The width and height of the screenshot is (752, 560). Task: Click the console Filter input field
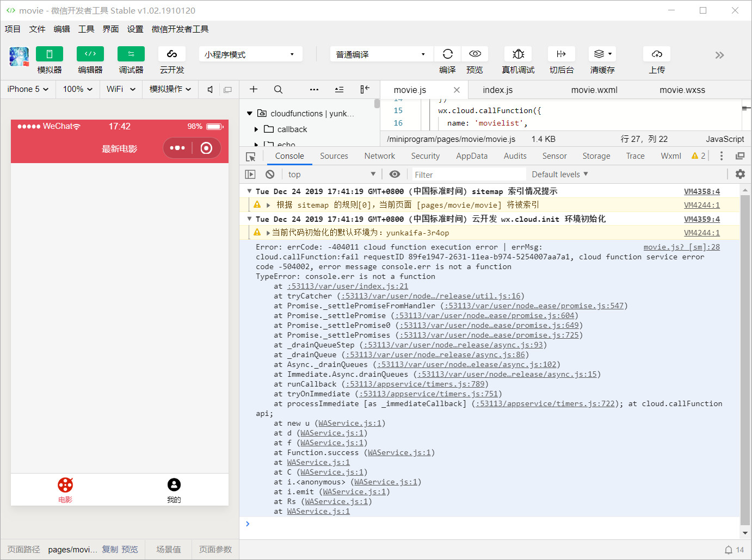[469, 175]
